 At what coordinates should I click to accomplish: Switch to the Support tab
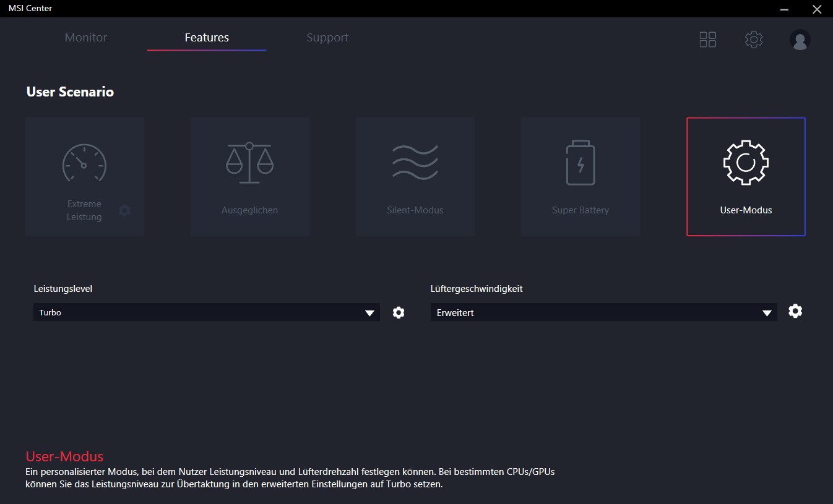tap(327, 38)
